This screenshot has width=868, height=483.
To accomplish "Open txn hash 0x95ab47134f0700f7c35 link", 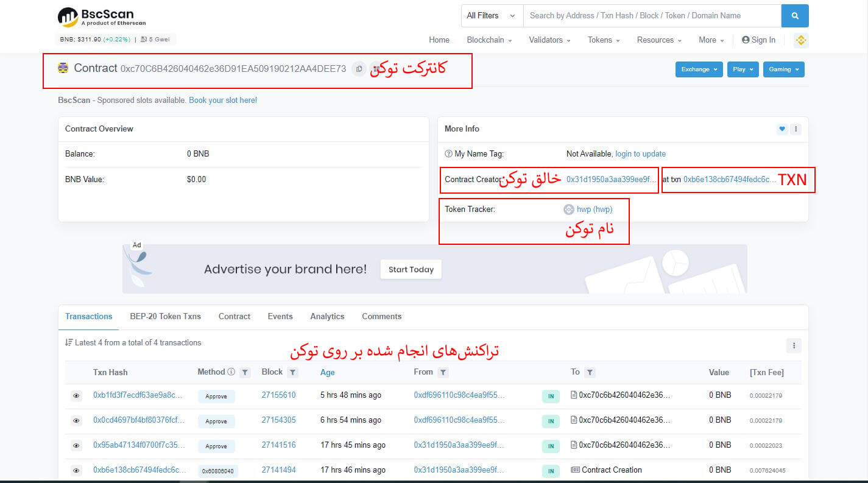I will coord(138,445).
